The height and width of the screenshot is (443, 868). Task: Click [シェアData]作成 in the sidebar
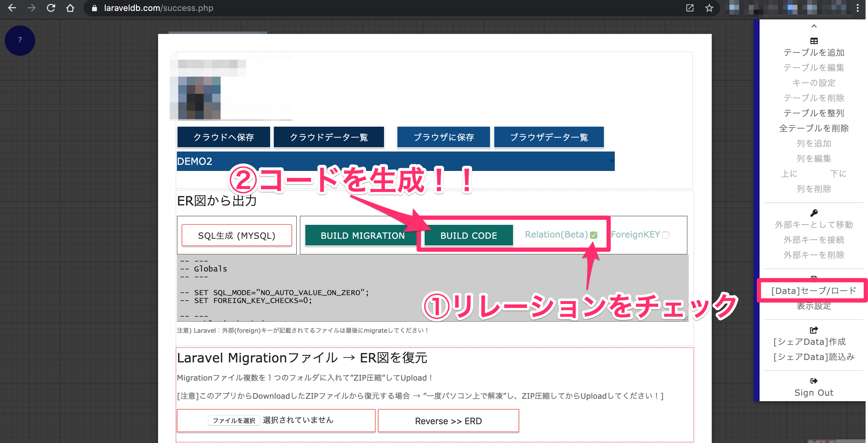810,342
